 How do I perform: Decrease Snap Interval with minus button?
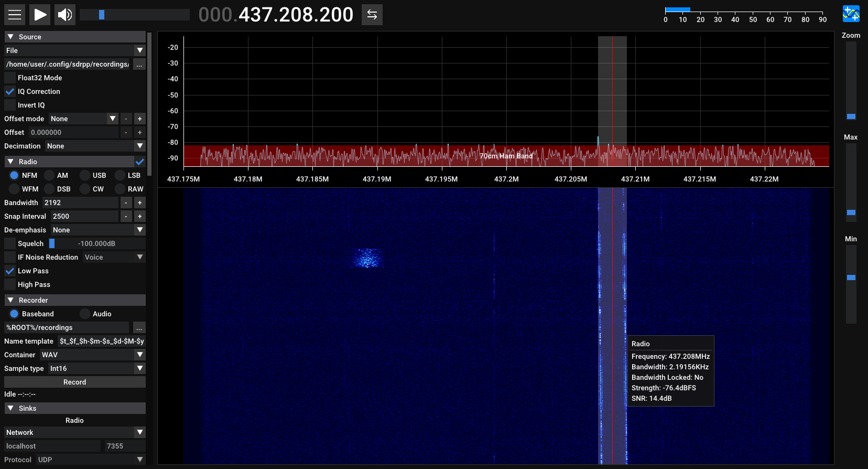pyautogui.click(x=126, y=217)
